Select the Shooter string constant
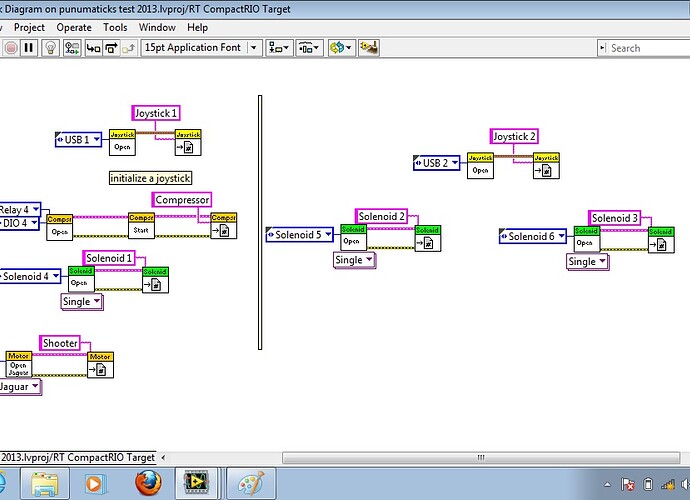 tap(60, 343)
